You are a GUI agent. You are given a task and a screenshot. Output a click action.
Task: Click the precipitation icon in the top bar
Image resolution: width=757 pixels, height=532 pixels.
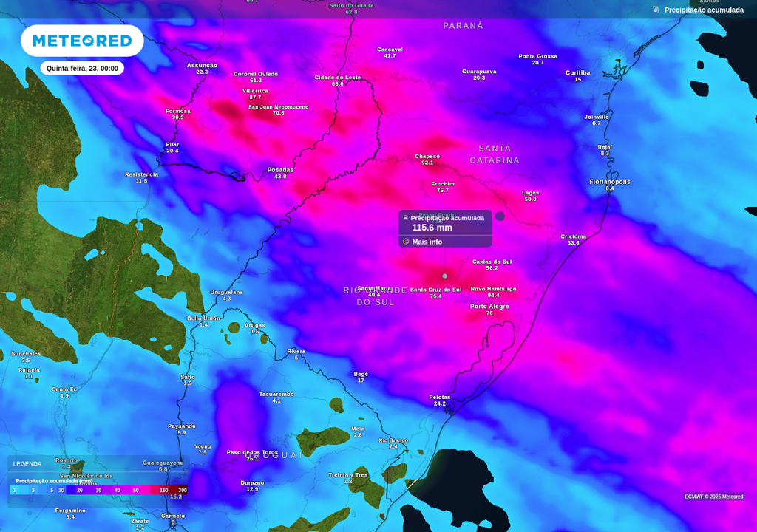click(656, 10)
